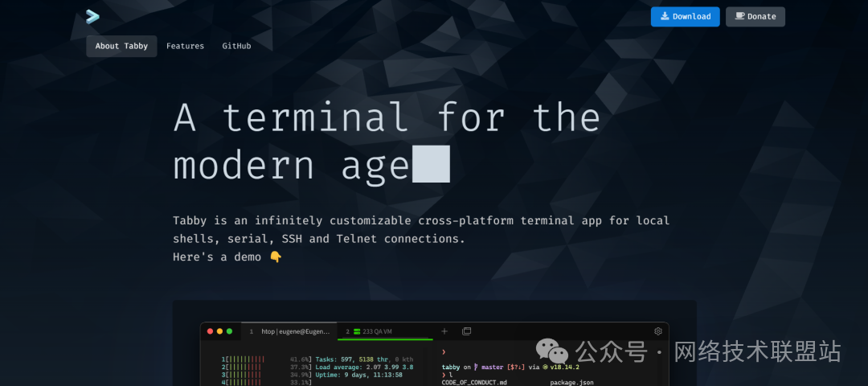Open the About Tabby tab
This screenshot has height=386, width=868.
(121, 46)
